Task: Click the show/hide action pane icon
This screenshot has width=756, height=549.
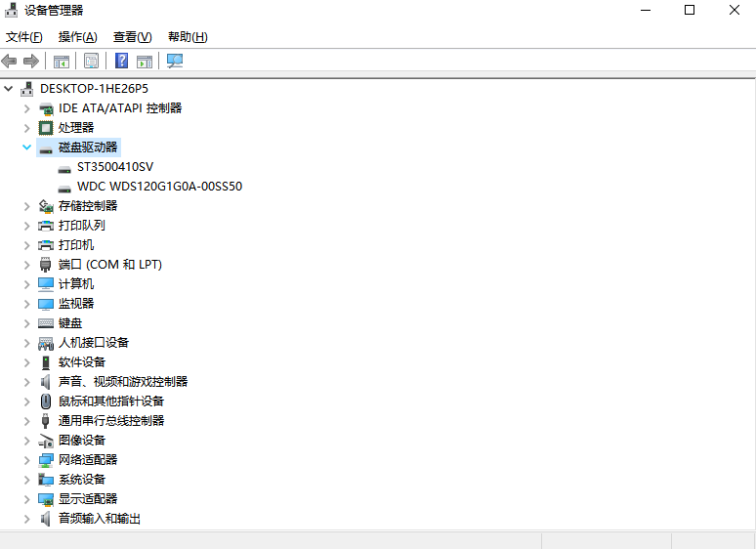Action: coord(145,62)
